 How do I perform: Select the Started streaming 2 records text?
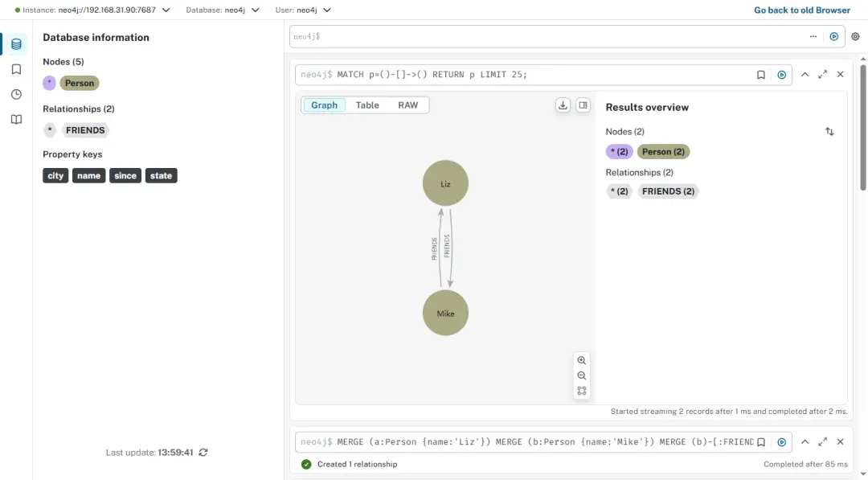pyautogui.click(x=729, y=412)
